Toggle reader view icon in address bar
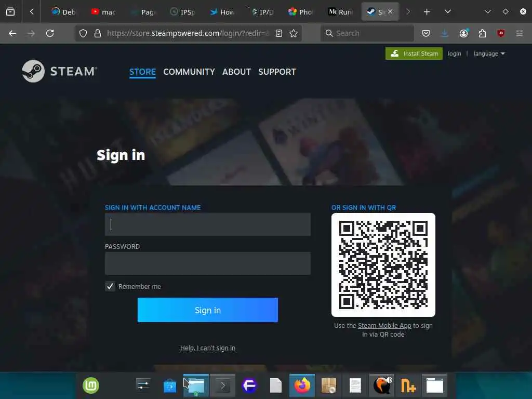 [279, 33]
